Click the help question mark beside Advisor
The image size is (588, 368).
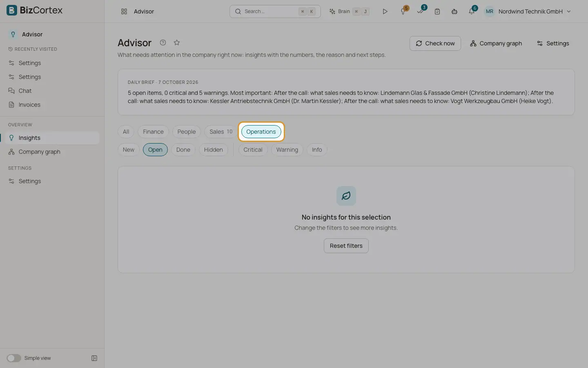[x=163, y=43]
